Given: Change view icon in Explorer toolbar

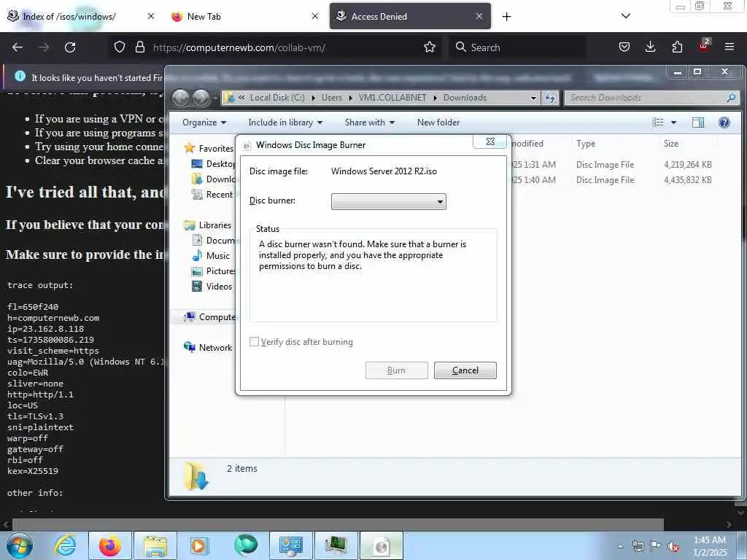Looking at the screenshot, I should pos(658,122).
